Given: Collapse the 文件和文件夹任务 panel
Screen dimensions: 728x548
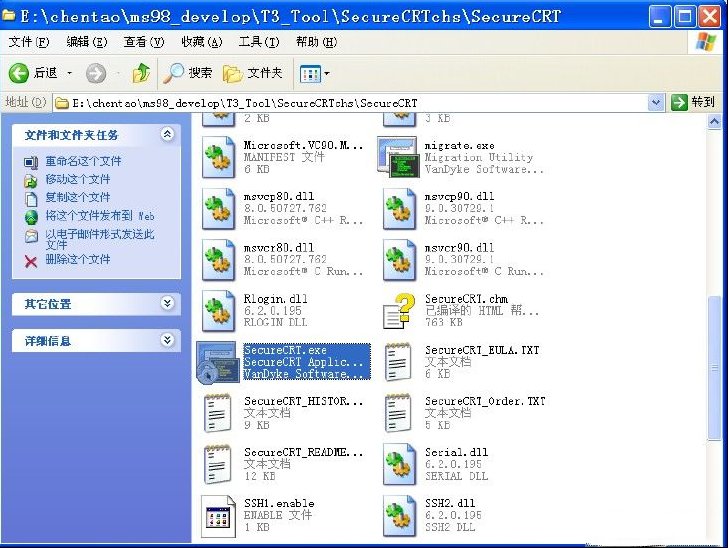Looking at the screenshot, I should tap(167, 134).
